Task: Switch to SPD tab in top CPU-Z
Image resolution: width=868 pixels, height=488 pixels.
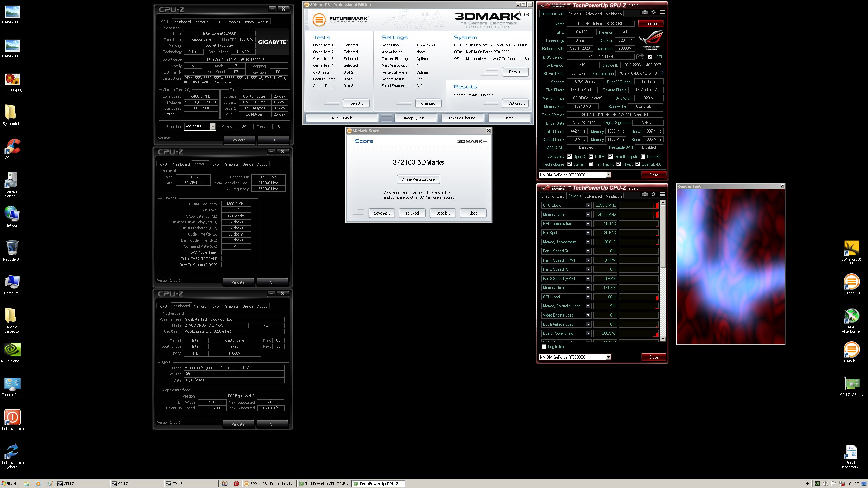Action: click(x=216, y=22)
